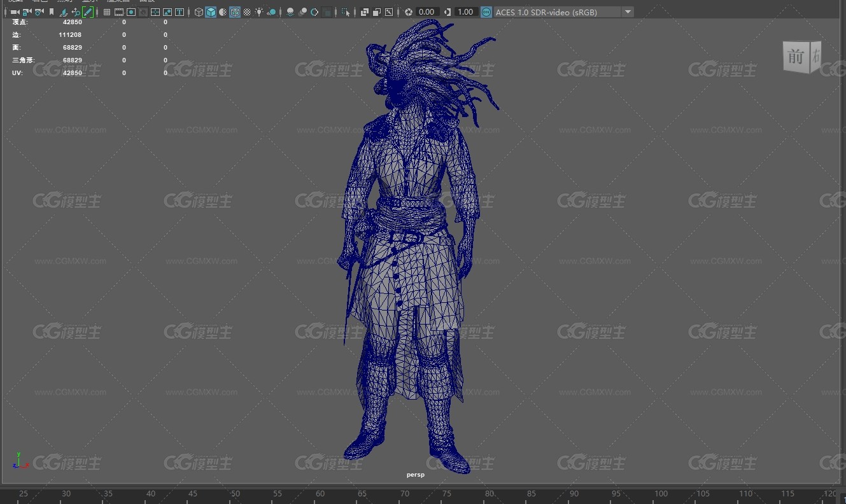Click the Select Camera icon

pyautogui.click(x=15, y=12)
